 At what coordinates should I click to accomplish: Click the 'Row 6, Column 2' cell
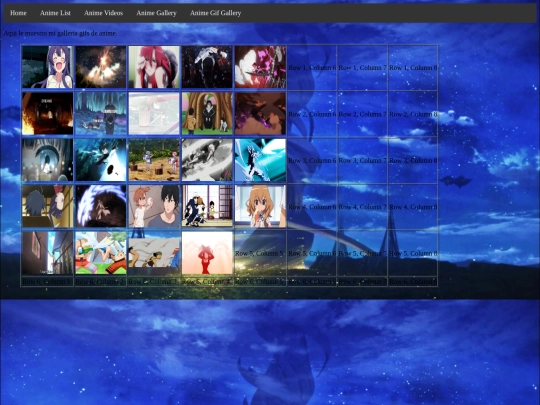coord(101,282)
